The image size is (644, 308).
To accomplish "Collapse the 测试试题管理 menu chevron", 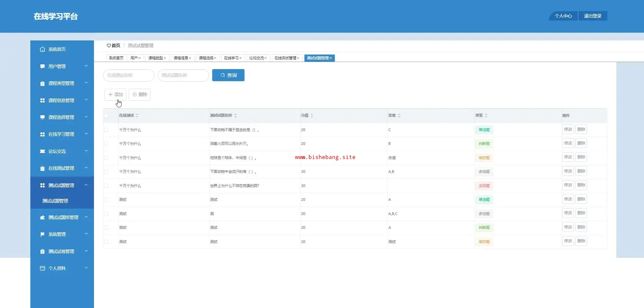I will tap(86, 185).
